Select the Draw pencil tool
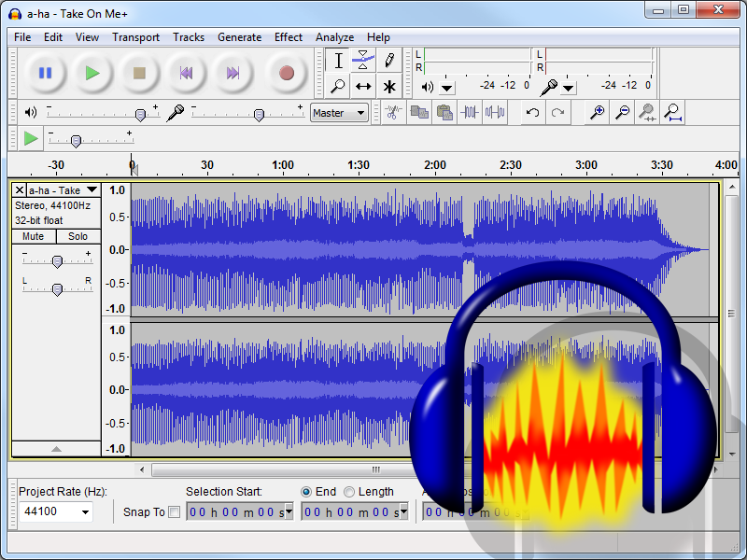Screen dimensions: 747x560 (388, 61)
